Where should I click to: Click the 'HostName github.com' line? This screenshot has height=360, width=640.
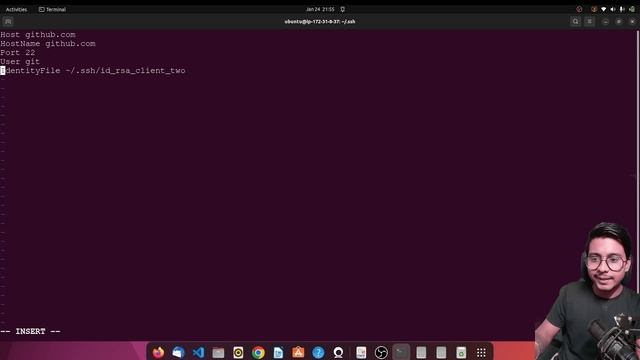point(48,44)
